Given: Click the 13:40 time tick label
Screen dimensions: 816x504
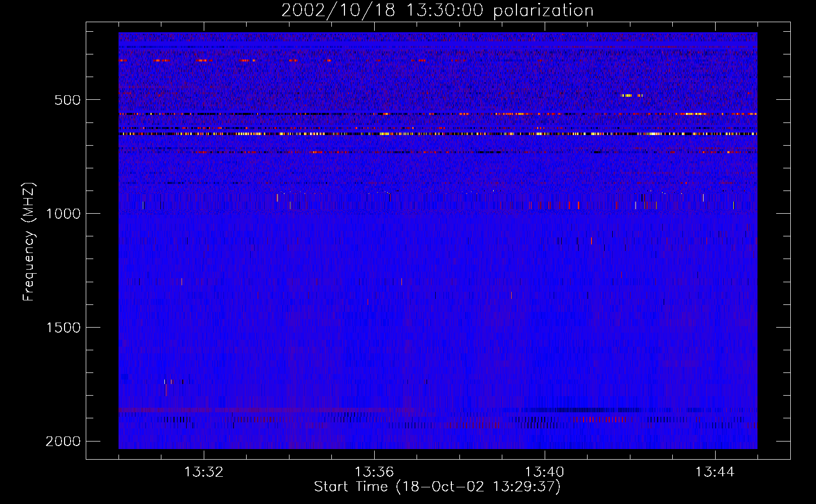Looking at the screenshot, I should point(545,472).
